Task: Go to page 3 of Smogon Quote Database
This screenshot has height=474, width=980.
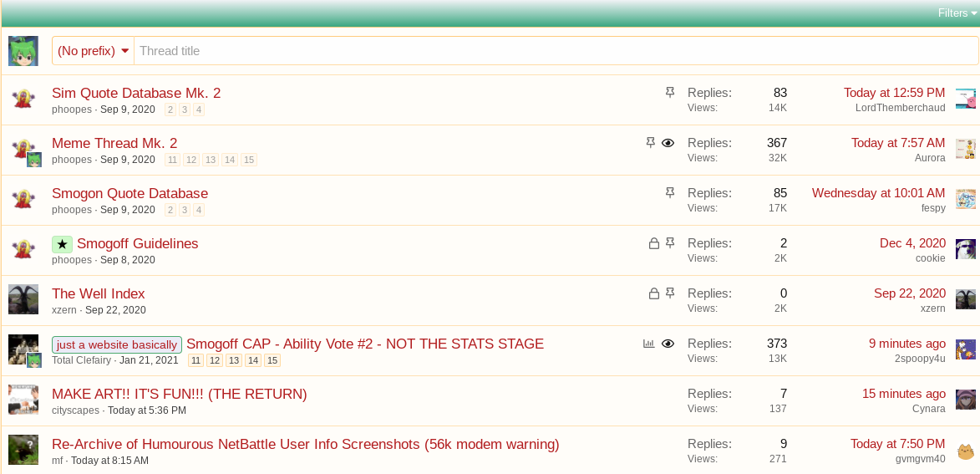Action: click(x=185, y=210)
